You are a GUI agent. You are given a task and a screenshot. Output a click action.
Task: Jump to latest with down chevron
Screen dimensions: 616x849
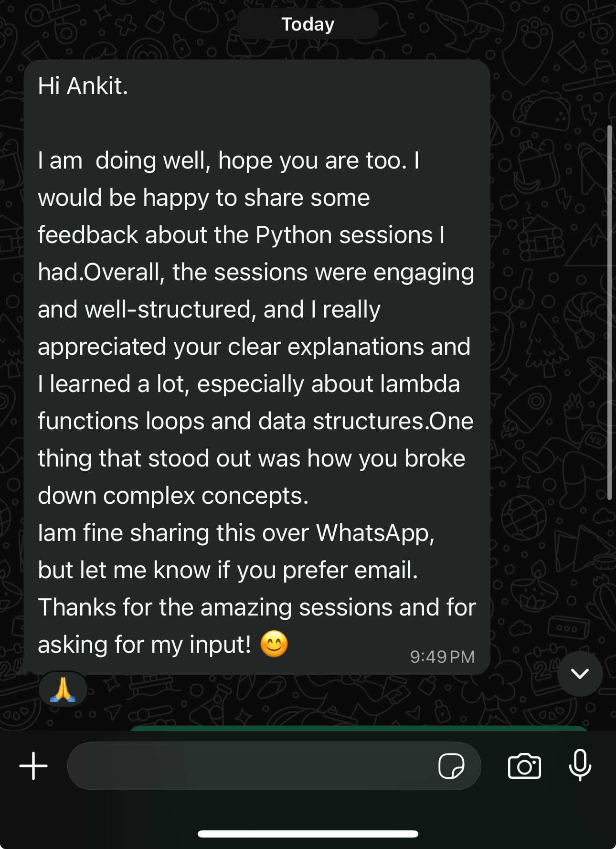click(x=580, y=673)
